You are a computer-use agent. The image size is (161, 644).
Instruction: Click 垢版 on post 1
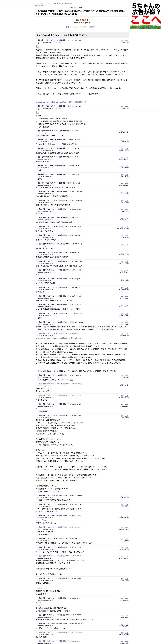point(122,41)
